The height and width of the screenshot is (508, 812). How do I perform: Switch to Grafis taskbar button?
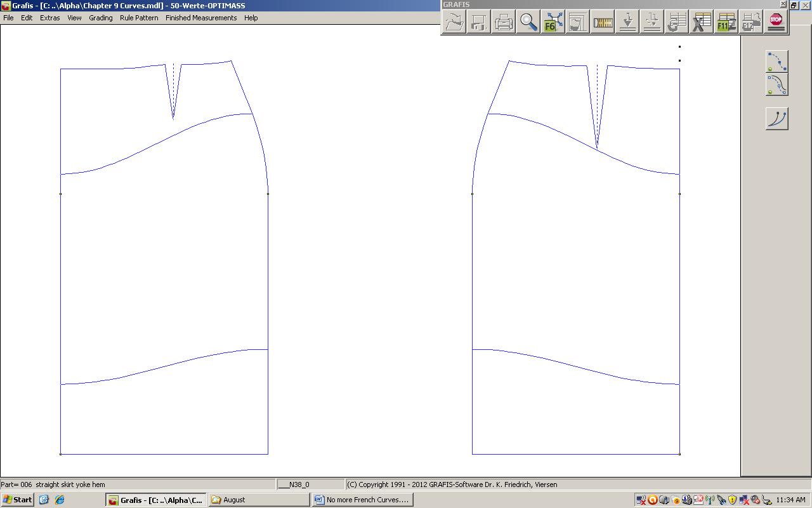point(156,500)
